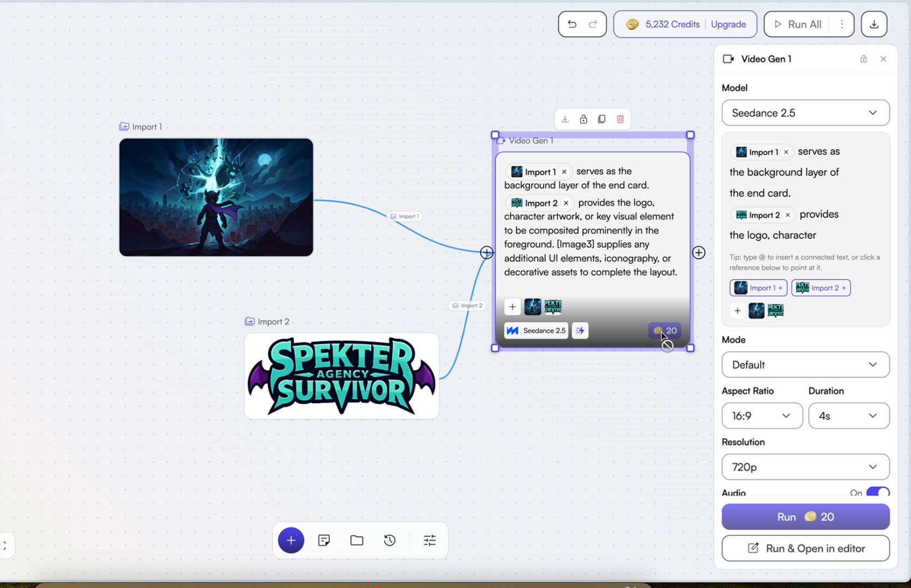Change the Aspect Ratio dropdown from 16:9
The height and width of the screenshot is (588, 911).
762,416
